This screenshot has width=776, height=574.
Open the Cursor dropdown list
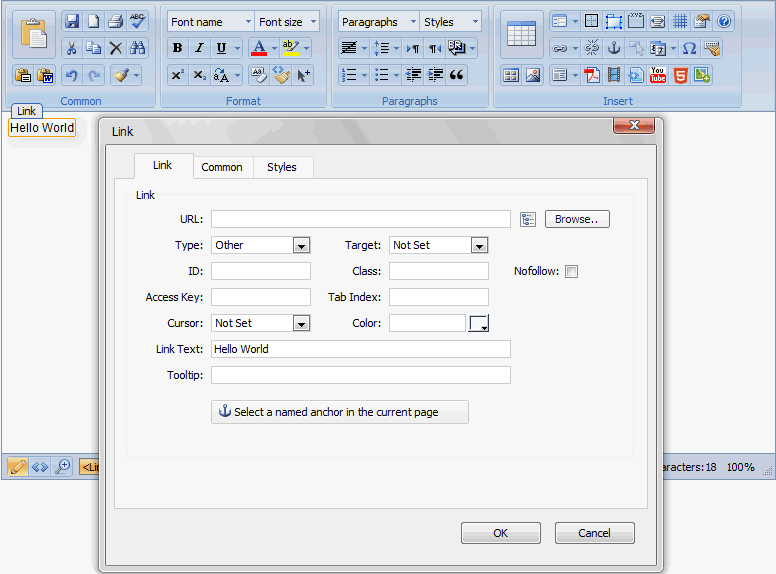[x=301, y=323]
